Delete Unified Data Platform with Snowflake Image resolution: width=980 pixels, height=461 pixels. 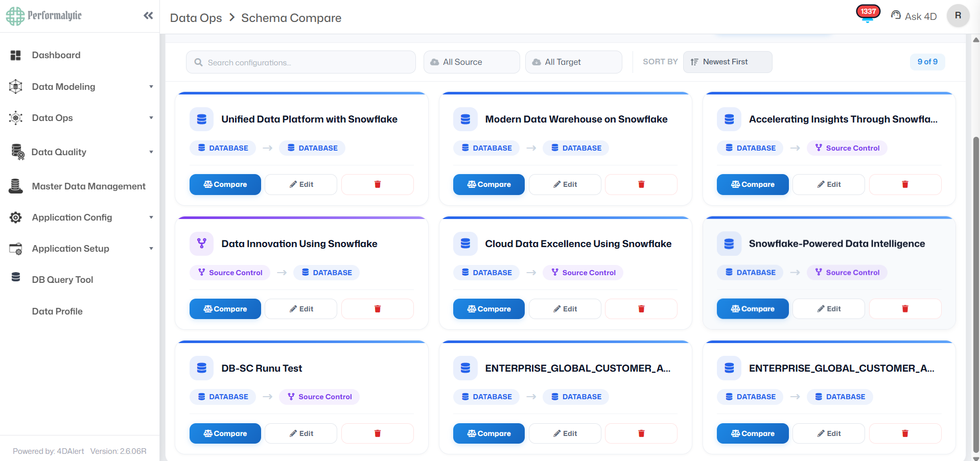378,184
